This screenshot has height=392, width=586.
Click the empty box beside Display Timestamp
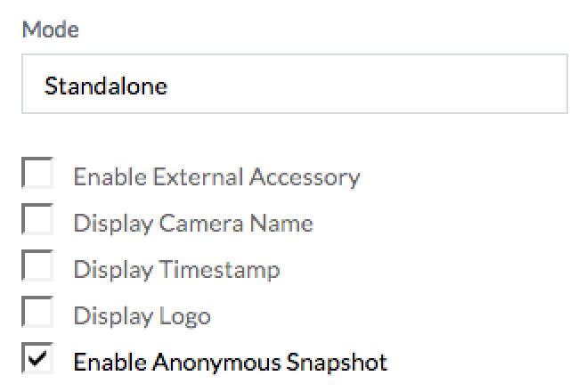click(x=38, y=268)
